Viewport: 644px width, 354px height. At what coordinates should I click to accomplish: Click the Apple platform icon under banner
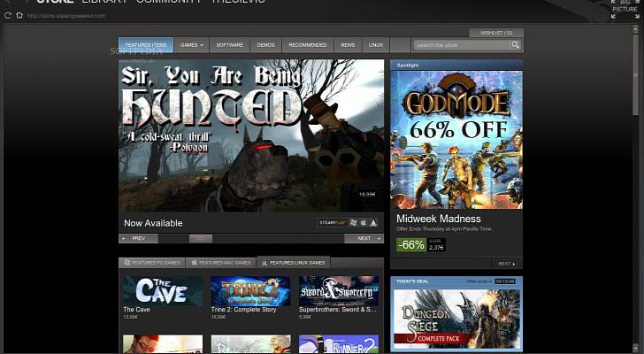[364, 223]
